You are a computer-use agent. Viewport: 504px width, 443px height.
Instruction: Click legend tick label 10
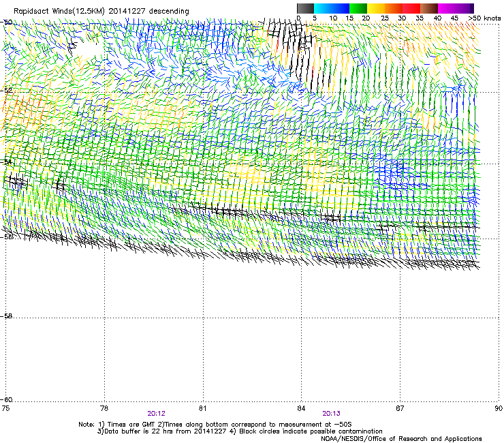tap(333, 18)
